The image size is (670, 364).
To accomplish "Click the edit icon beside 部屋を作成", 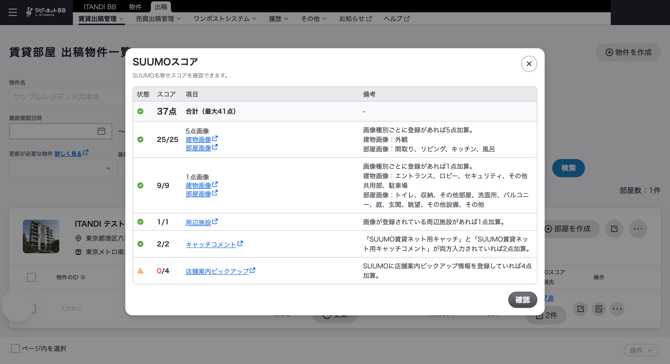I will 614,229.
